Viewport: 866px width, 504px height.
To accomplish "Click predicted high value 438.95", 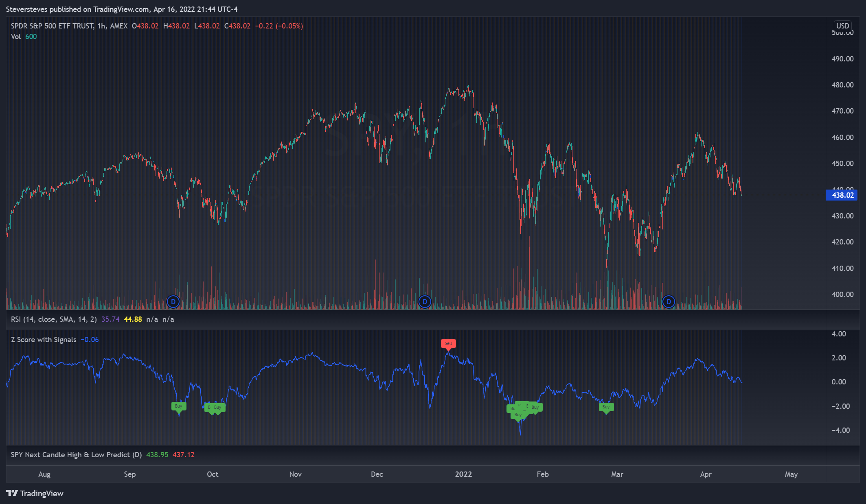I will [x=157, y=455].
